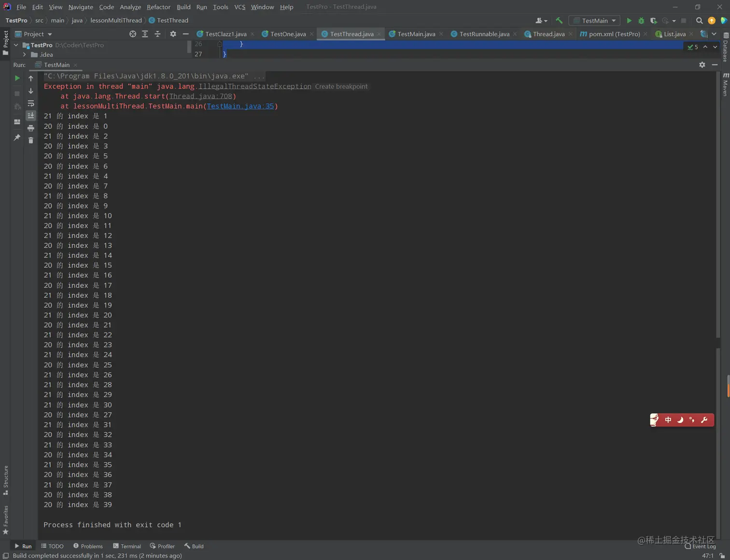Open the Refactor menu
Image resolution: width=730 pixels, height=560 pixels.
point(158,7)
